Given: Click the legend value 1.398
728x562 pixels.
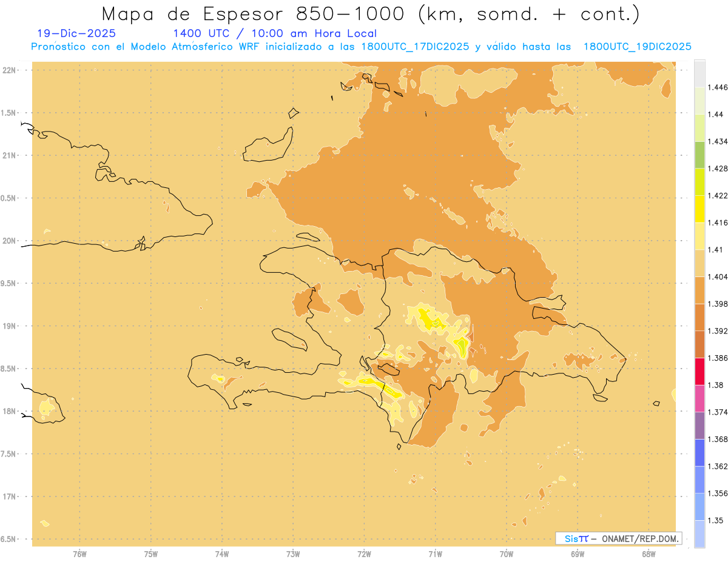Looking at the screenshot, I should [718, 304].
